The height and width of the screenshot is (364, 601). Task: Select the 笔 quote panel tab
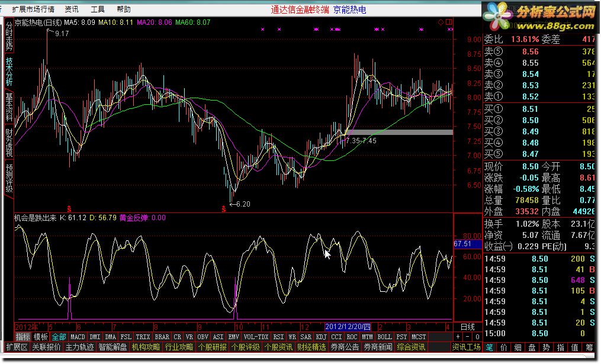pyautogui.click(x=490, y=347)
